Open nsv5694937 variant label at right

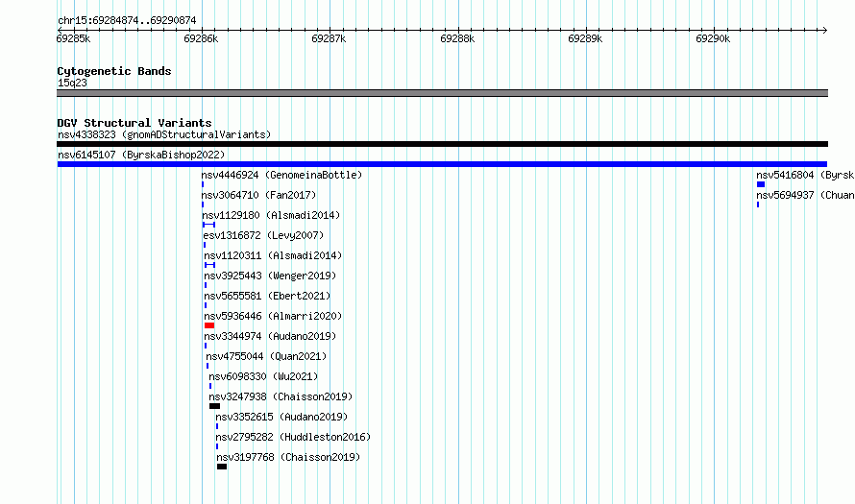click(805, 195)
